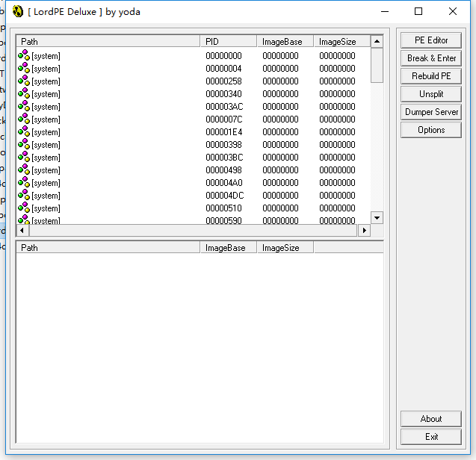Screen dimensions: 476x460
Task: Close the LordPE window
Action: 453,11
